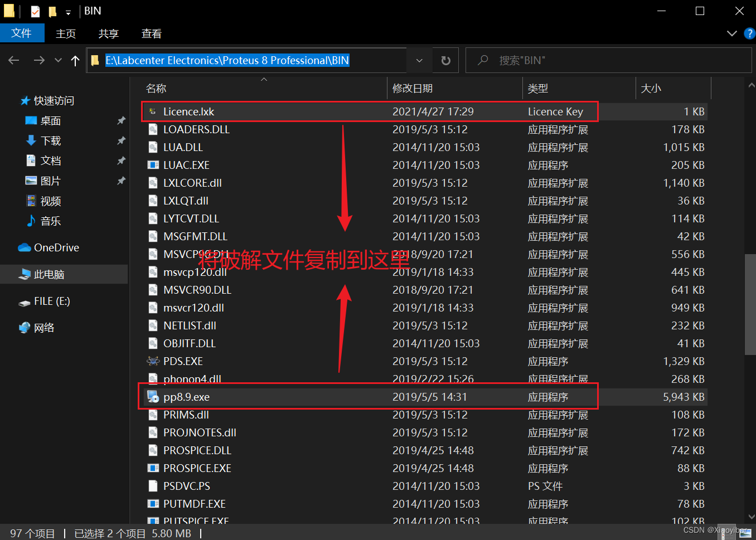Select file LXLCORE.dll
This screenshot has width=756, height=540.
click(x=192, y=183)
